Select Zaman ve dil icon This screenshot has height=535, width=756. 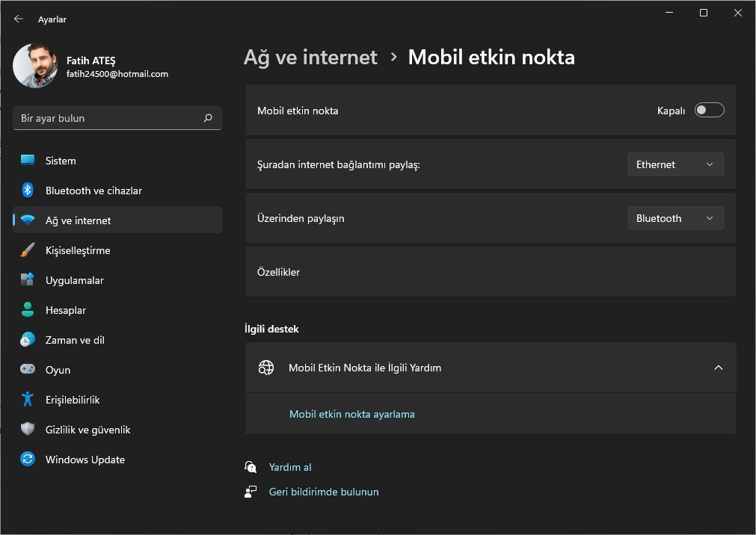[27, 339]
